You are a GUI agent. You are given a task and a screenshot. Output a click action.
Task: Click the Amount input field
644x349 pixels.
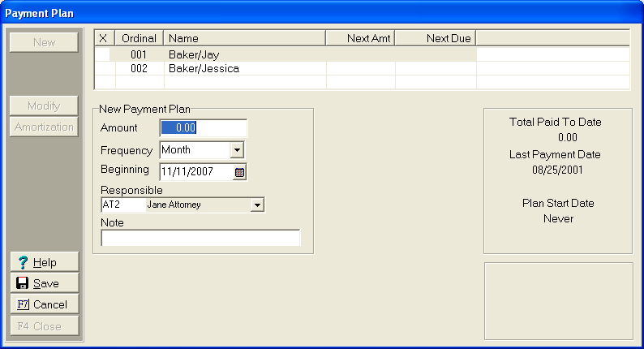[x=203, y=127]
